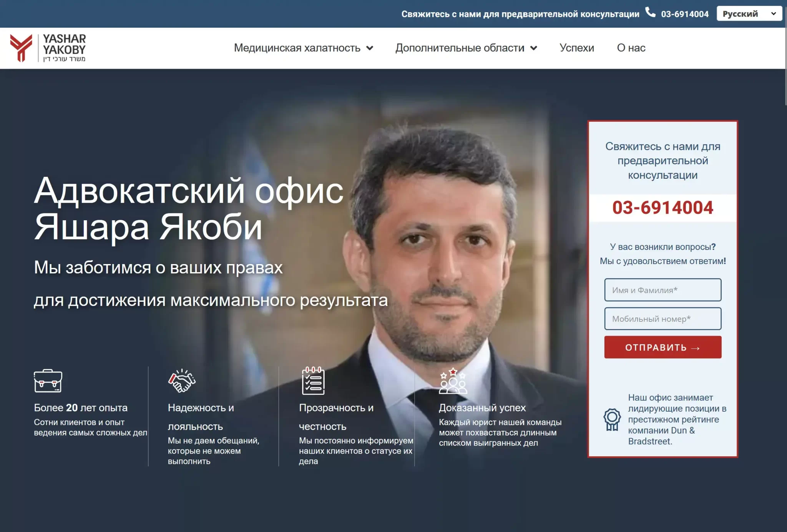The image size is (787, 532).
Task: Click the phone handset icon in top bar
Action: (x=650, y=12)
